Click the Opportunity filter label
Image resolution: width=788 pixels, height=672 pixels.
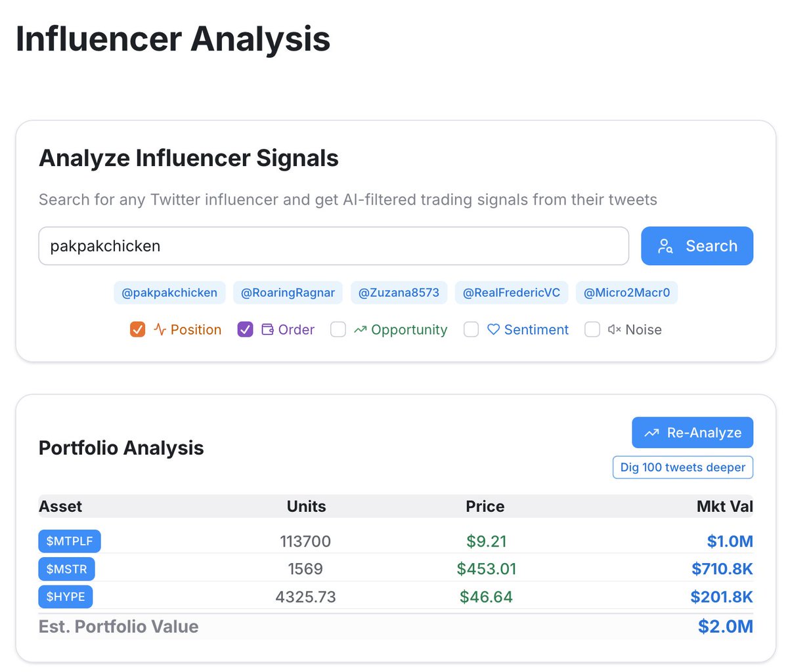409,329
